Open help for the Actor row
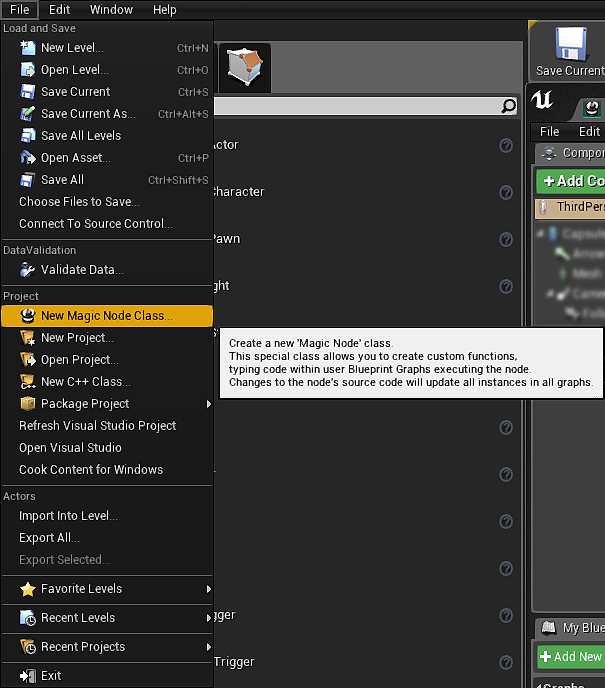The width and height of the screenshot is (605, 688). [506, 145]
